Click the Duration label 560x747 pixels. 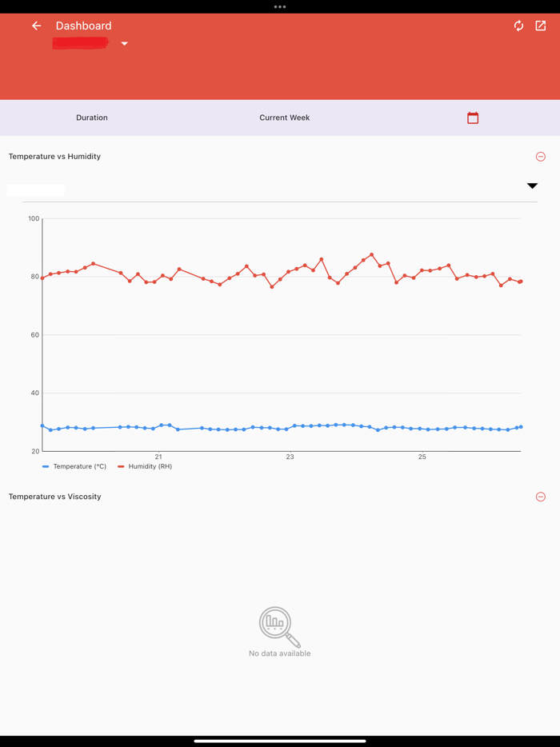(x=92, y=118)
